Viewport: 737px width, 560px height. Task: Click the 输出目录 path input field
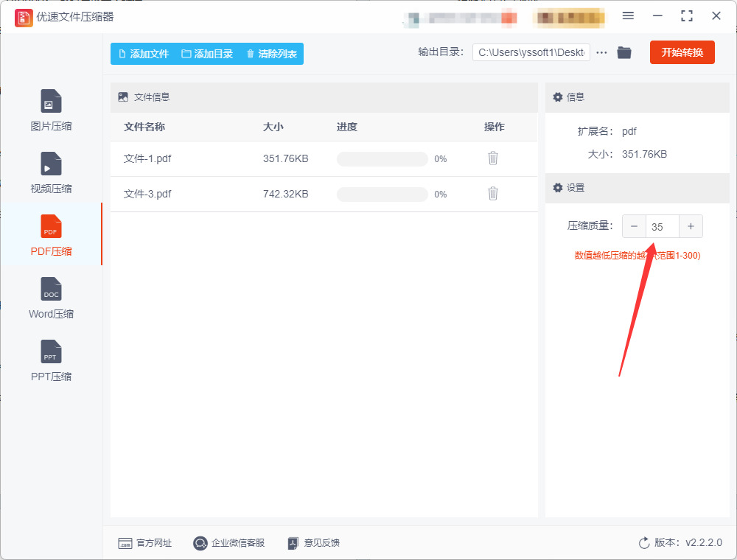click(x=531, y=52)
